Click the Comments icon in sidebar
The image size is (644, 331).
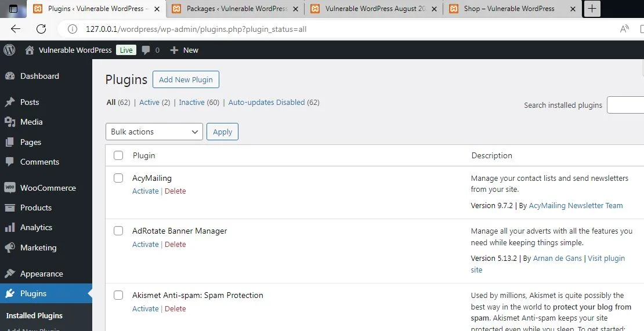[10, 162]
